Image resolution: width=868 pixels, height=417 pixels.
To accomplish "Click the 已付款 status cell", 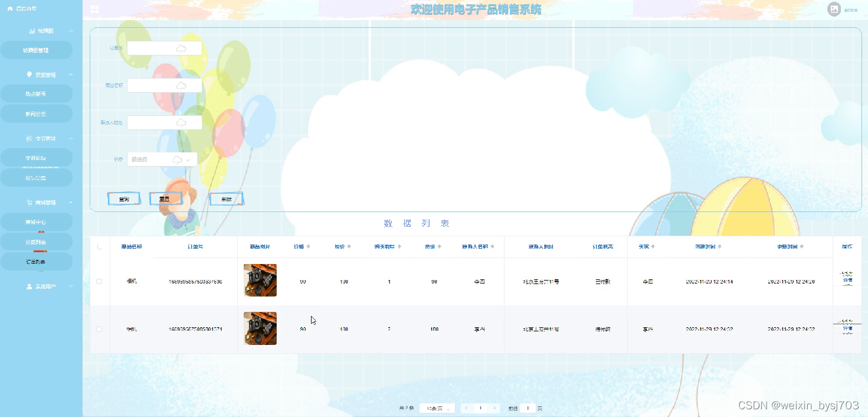I will click(x=602, y=282).
